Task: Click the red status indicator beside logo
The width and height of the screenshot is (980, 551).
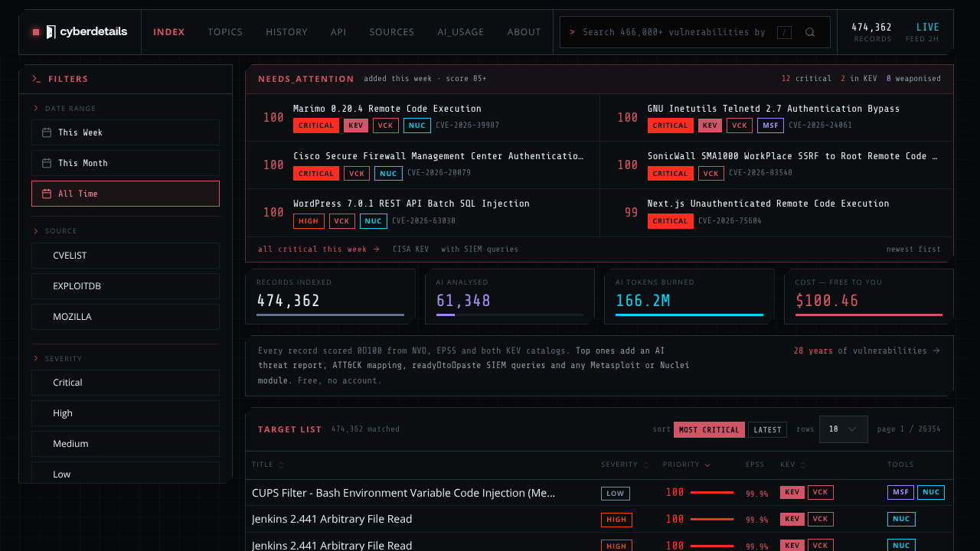Action: click(x=36, y=32)
